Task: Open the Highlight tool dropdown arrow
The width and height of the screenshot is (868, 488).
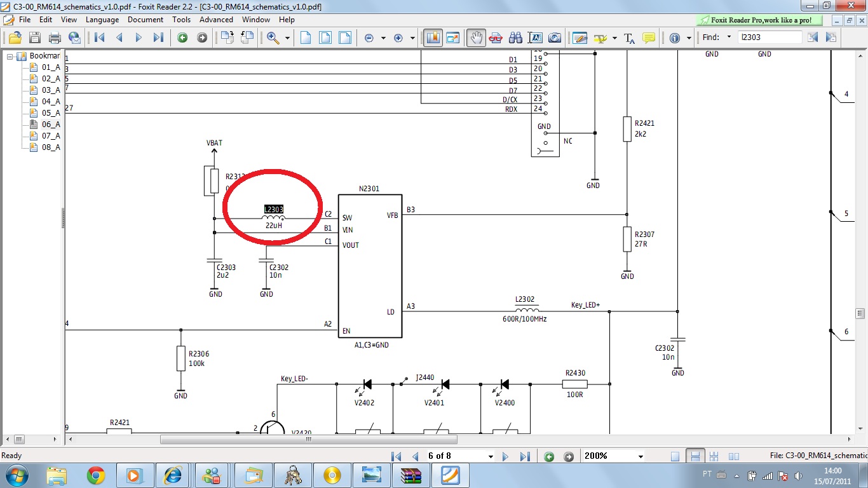Action: 614,38
